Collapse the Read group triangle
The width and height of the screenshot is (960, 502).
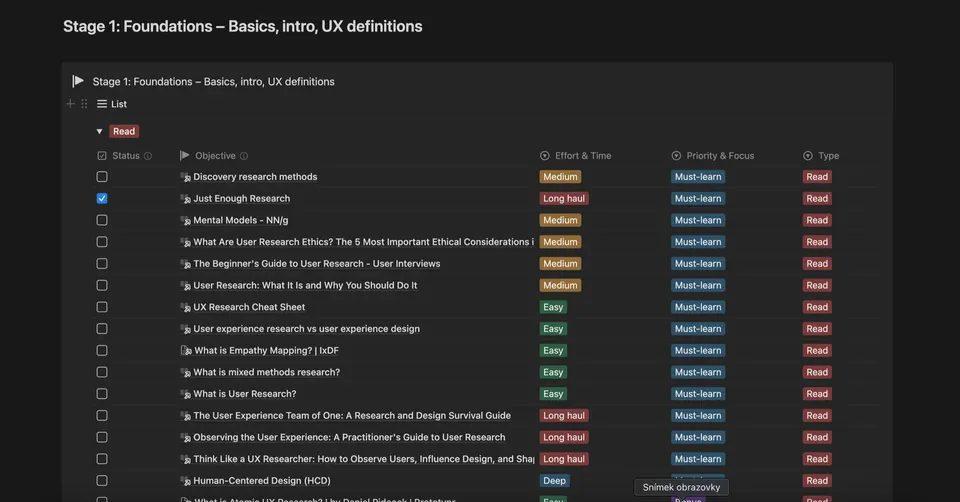(99, 132)
